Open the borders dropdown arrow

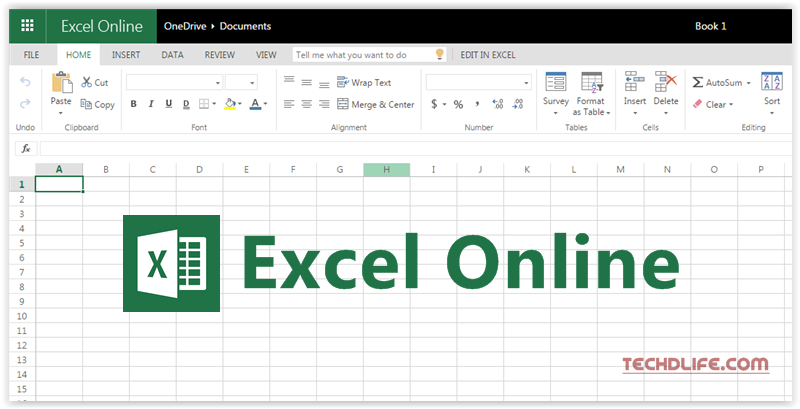(214, 104)
